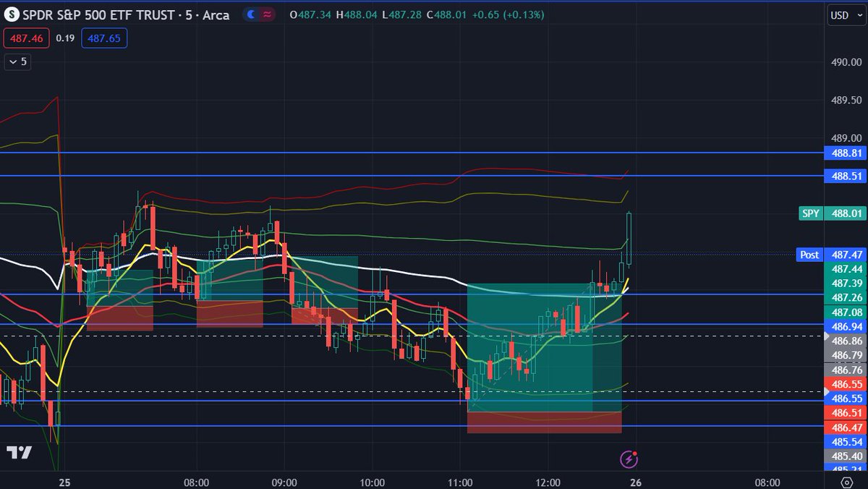Screen dimensions: 868x489
Task: Click the gray 486.79 price label
Action: click(846, 355)
